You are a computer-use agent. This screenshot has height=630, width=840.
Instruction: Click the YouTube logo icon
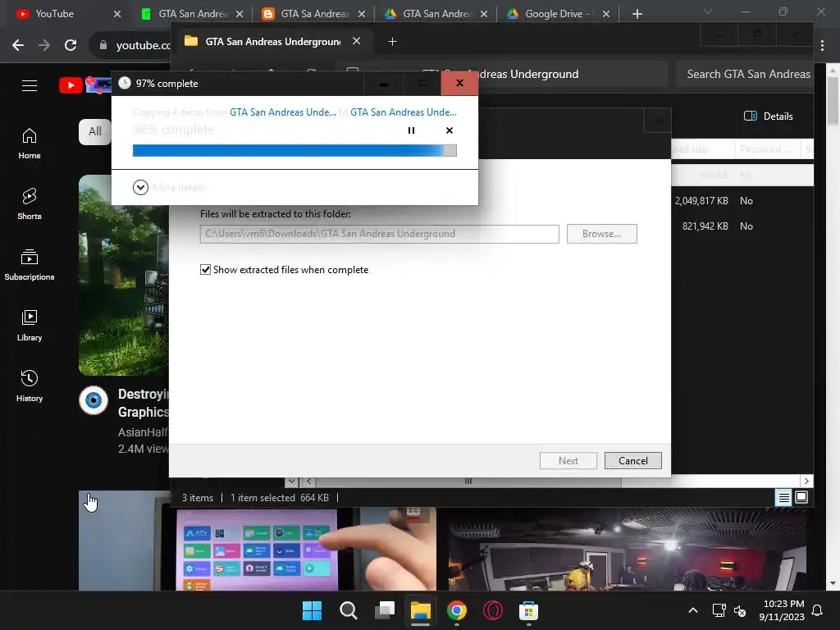click(x=71, y=85)
